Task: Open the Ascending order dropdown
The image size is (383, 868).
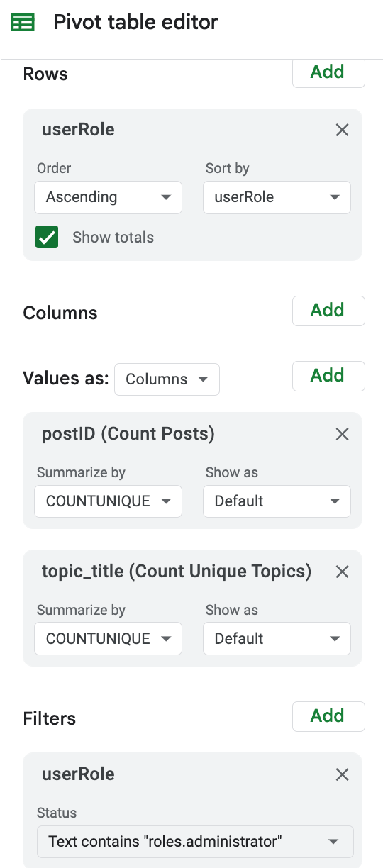Action: (108, 197)
